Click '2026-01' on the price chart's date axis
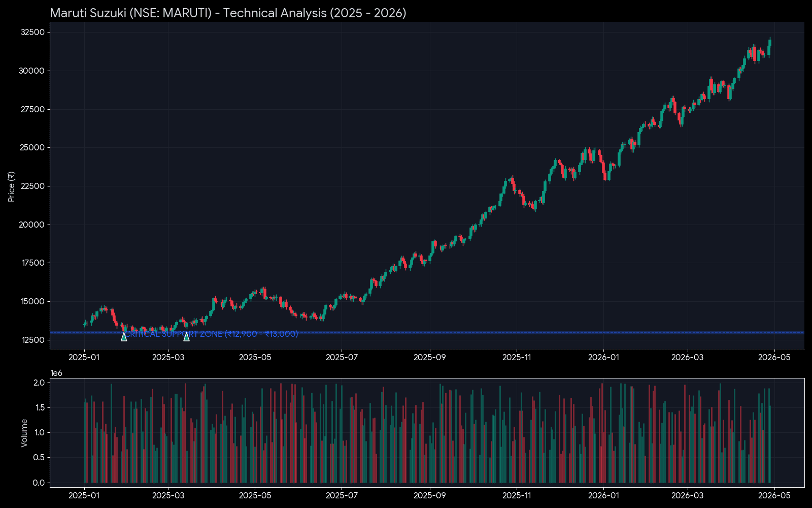Viewport: 812px width, 508px height. [603, 357]
